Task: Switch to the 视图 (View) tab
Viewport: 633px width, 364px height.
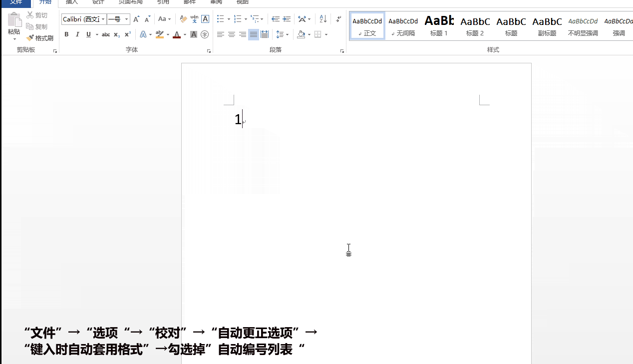Action: click(x=242, y=2)
